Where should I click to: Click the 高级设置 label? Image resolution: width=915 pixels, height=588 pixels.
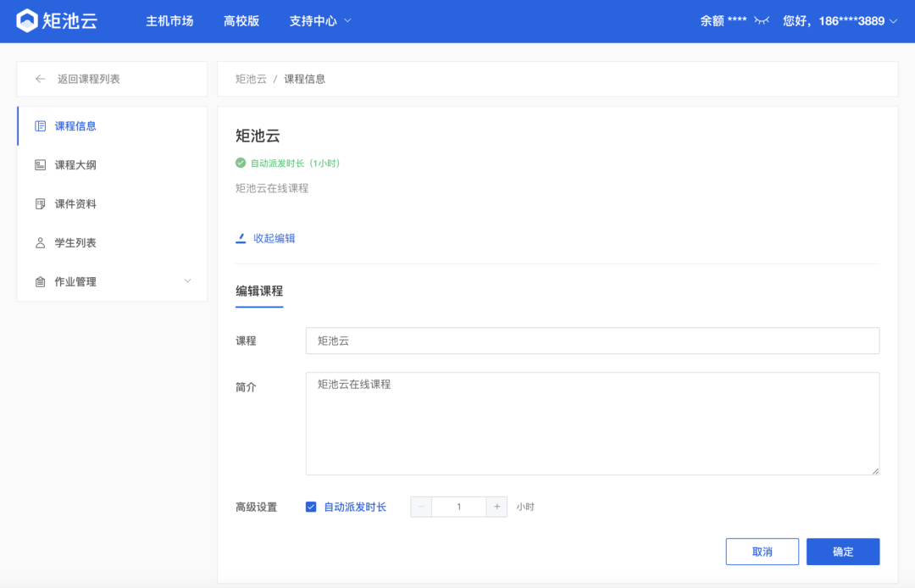coord(256,507)
